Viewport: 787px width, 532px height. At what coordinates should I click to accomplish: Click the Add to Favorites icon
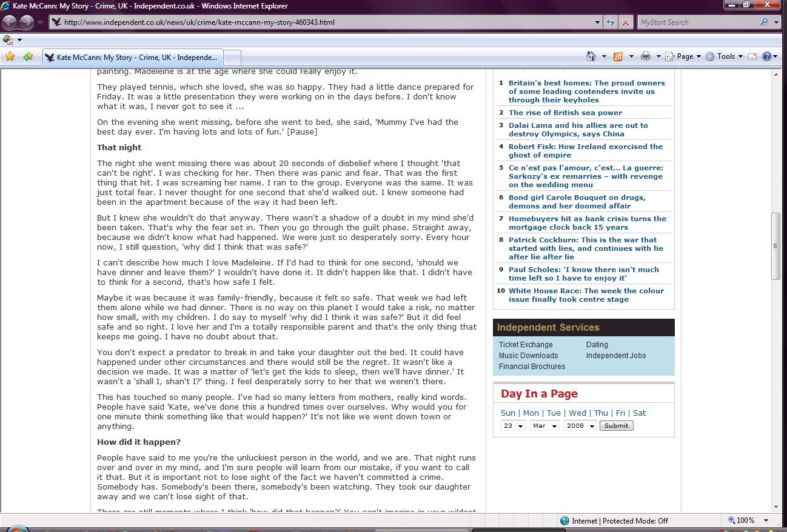click(x=28, y=57)
